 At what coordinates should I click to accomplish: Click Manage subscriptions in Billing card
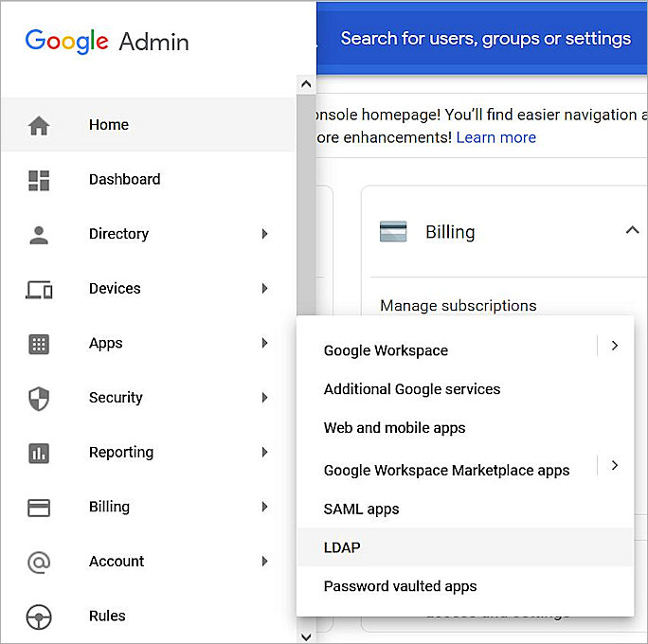pyautogui.click(x=458, y=305)
